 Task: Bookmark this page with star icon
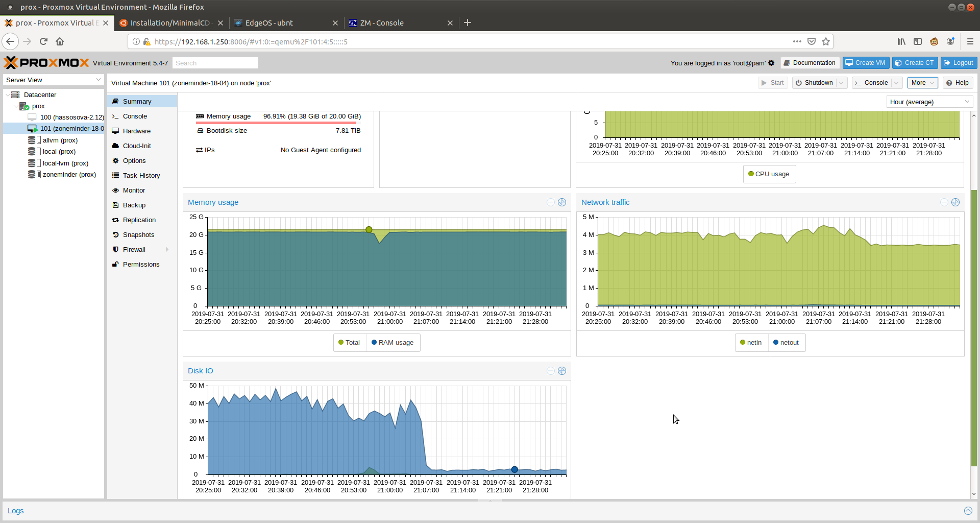(x=826, y=41)
